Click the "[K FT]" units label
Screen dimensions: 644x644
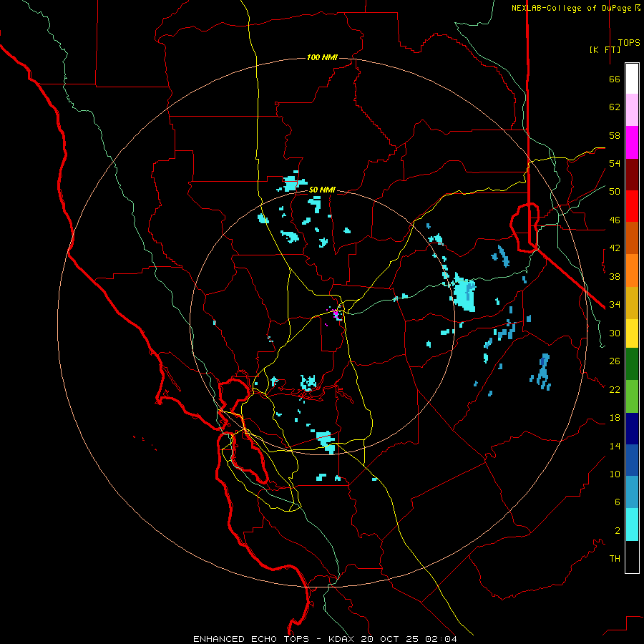pyautogui.click(x=605, y=49)
